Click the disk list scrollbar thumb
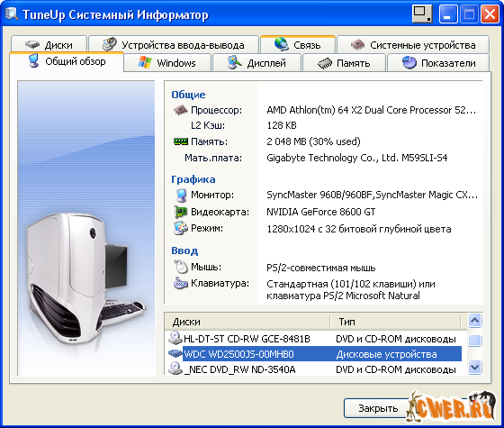The width and height of the screenshot is (504, 428). click(x=475, y=341)
